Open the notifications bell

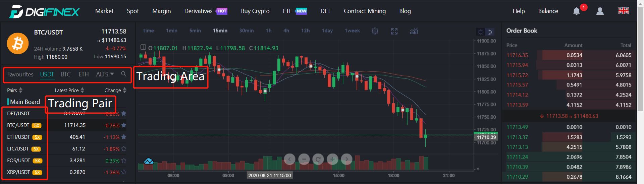pos(576,11)
